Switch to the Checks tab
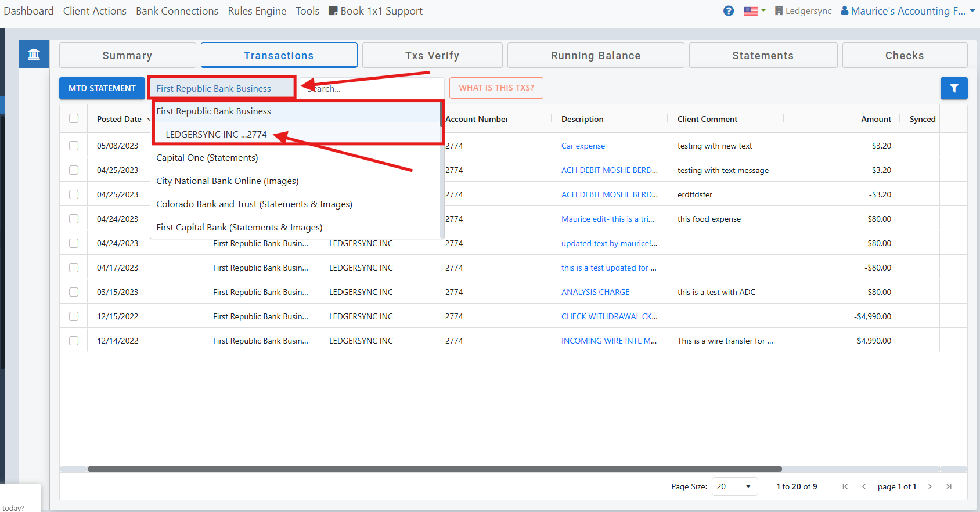Viewport: 980px width, 512px height. point(905,55)
